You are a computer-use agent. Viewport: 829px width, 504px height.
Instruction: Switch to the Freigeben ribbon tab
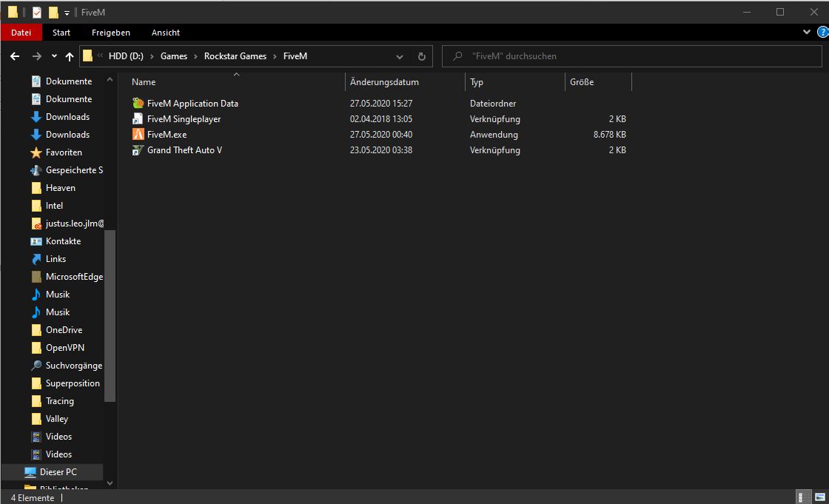pos(111,33)
